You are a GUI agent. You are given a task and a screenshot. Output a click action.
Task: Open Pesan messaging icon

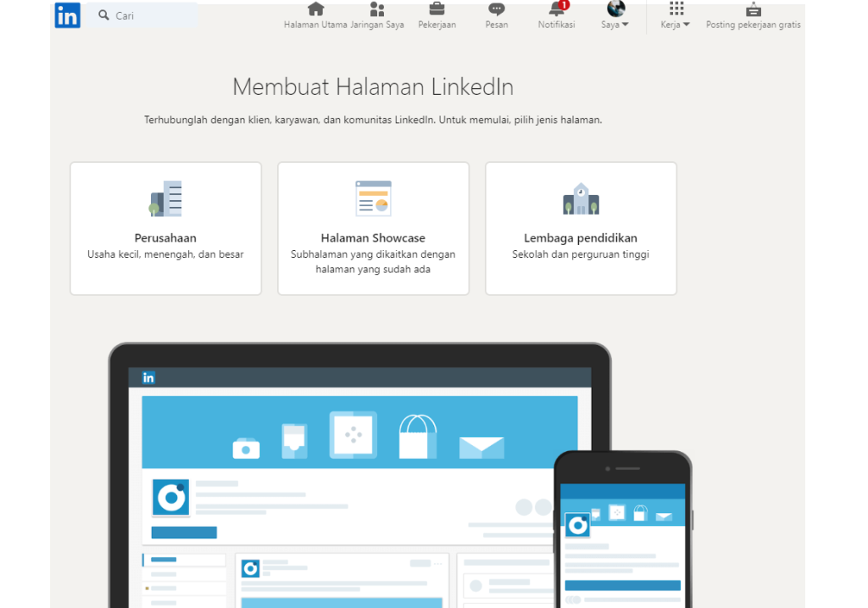pos(497,8)
